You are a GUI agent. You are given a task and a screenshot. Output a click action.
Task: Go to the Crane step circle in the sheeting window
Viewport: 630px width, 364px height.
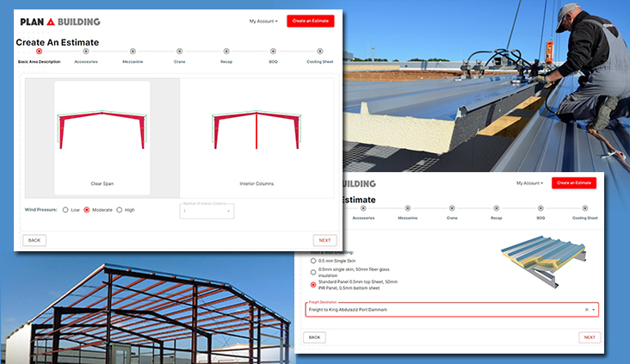pos(452,208)
